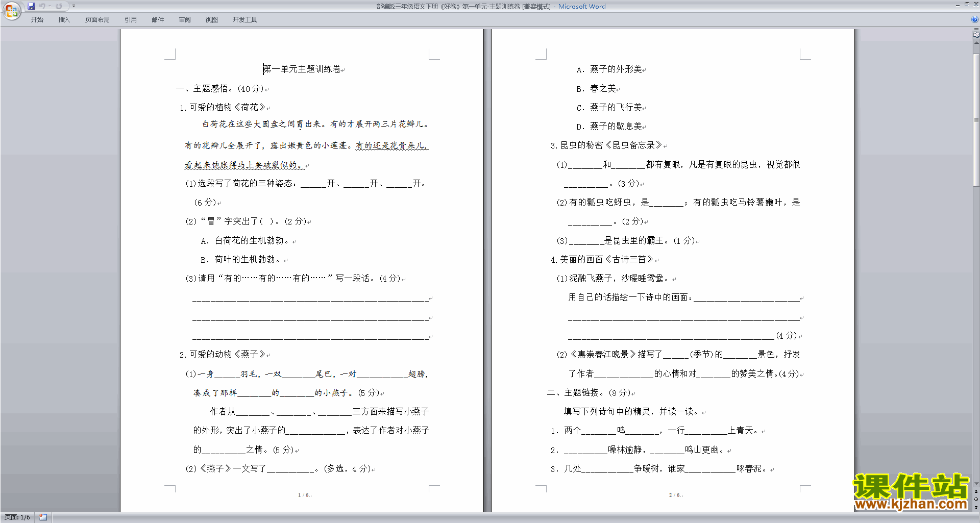Click the text 是昆虫里的霸王
Image resolution: width=980 pixels, height=523 pixels.
[634, 241]
